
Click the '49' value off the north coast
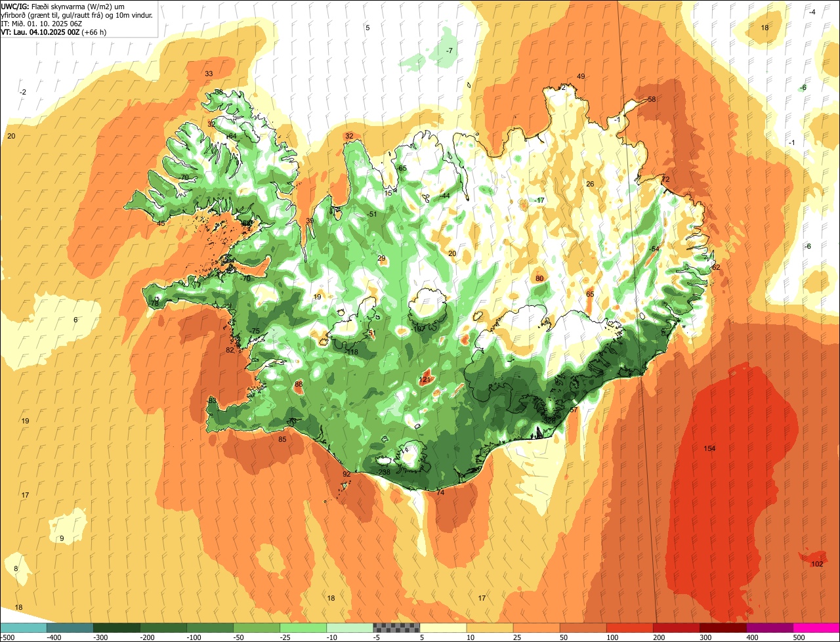(x=581, y=76)
